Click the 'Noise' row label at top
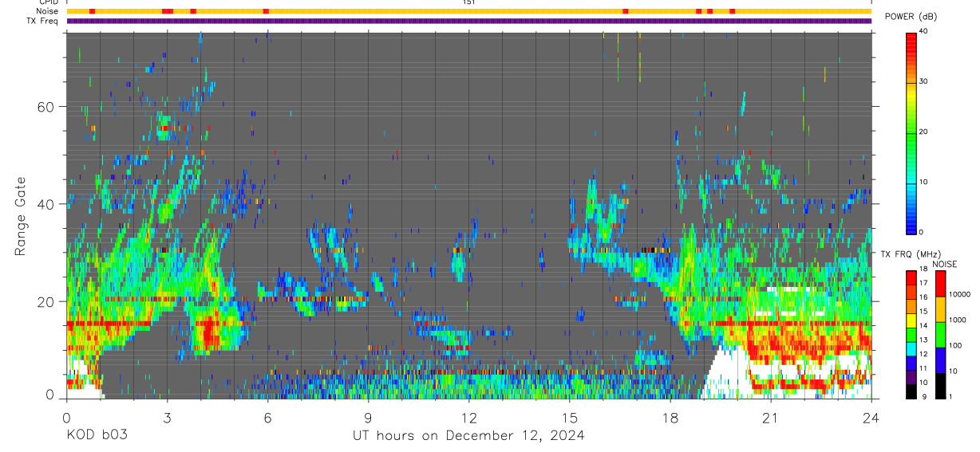 point(48,11)
